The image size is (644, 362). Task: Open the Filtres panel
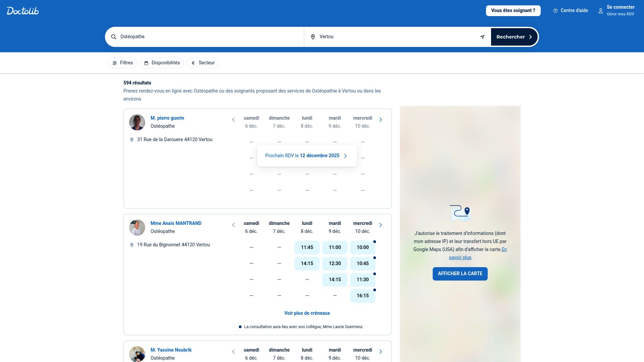click(x=122, y=63)
